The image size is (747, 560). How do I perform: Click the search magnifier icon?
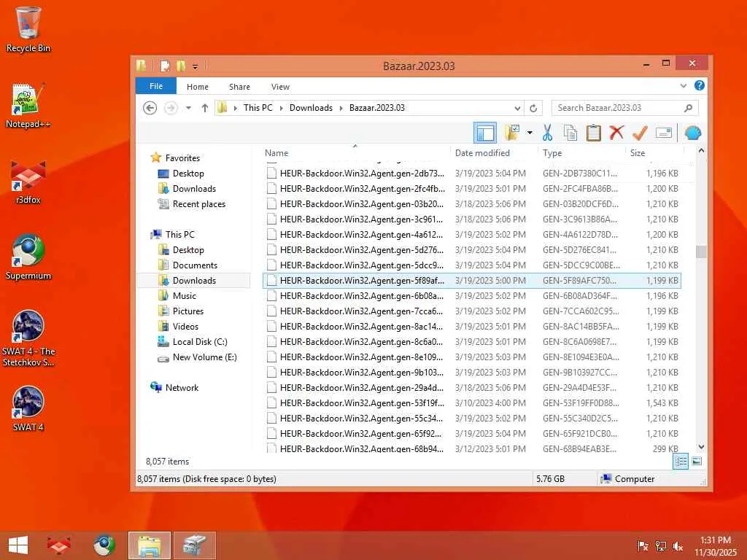(689, 108)
